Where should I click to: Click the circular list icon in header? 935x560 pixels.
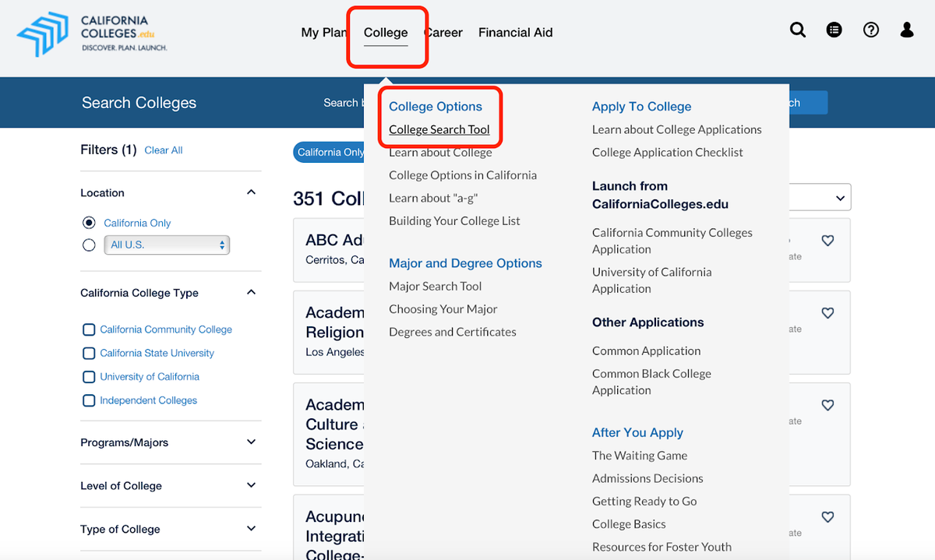point(834,30)
